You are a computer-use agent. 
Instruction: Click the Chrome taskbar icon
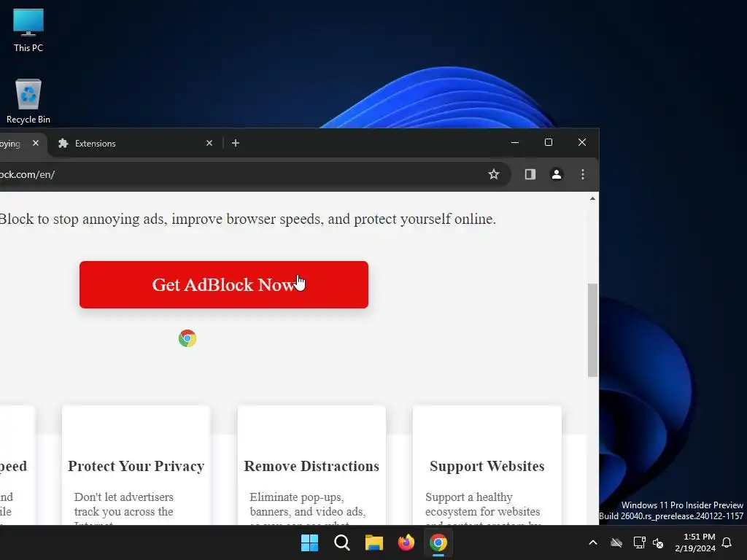point(438,542)
